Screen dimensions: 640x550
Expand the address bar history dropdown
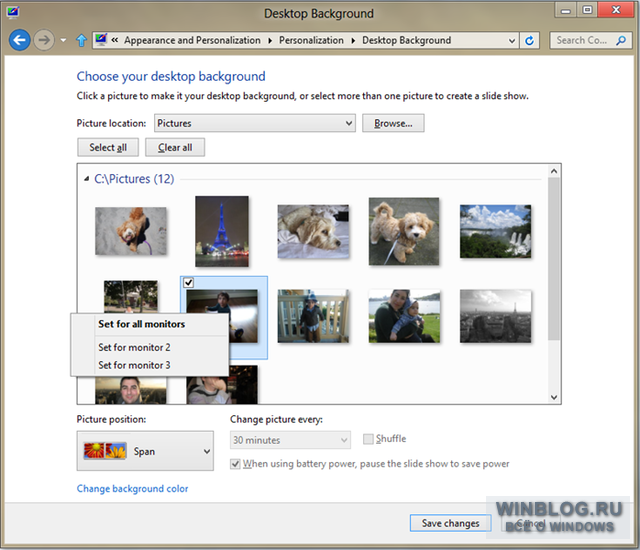click(x=511, y=40)
